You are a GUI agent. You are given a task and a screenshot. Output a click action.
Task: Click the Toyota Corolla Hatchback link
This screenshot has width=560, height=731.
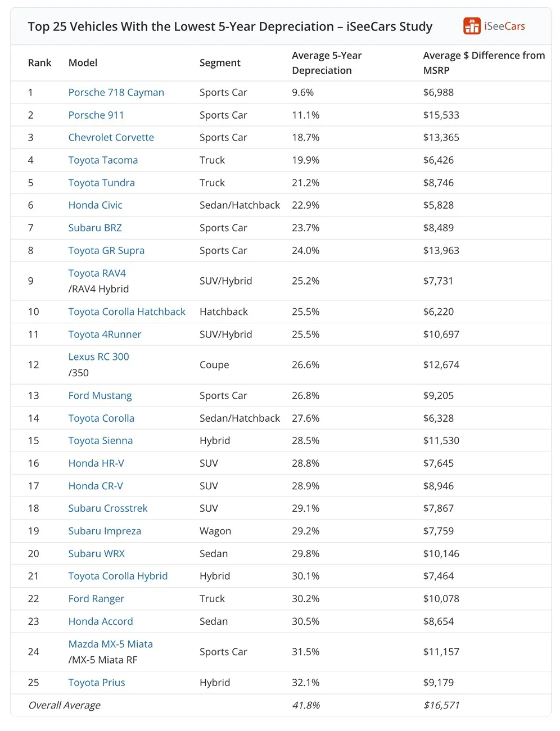pyautogui.click(x=127, y=312)
